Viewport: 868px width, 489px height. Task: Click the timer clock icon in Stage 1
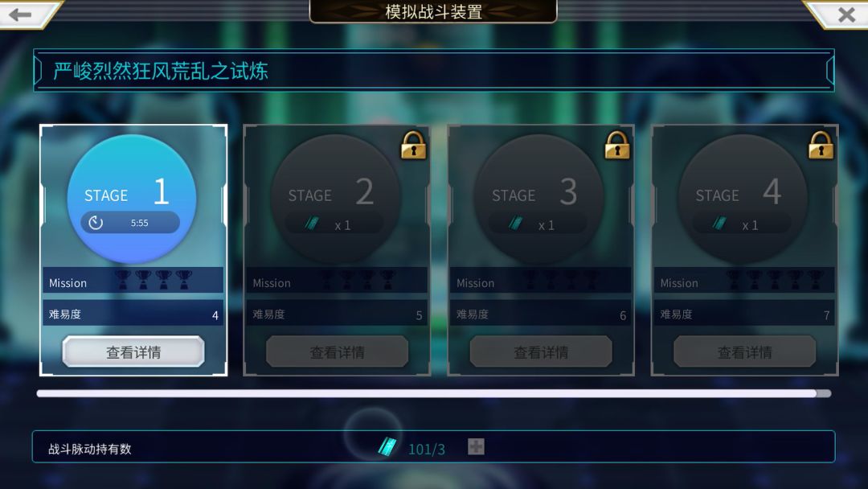click(x=96, y=223)
